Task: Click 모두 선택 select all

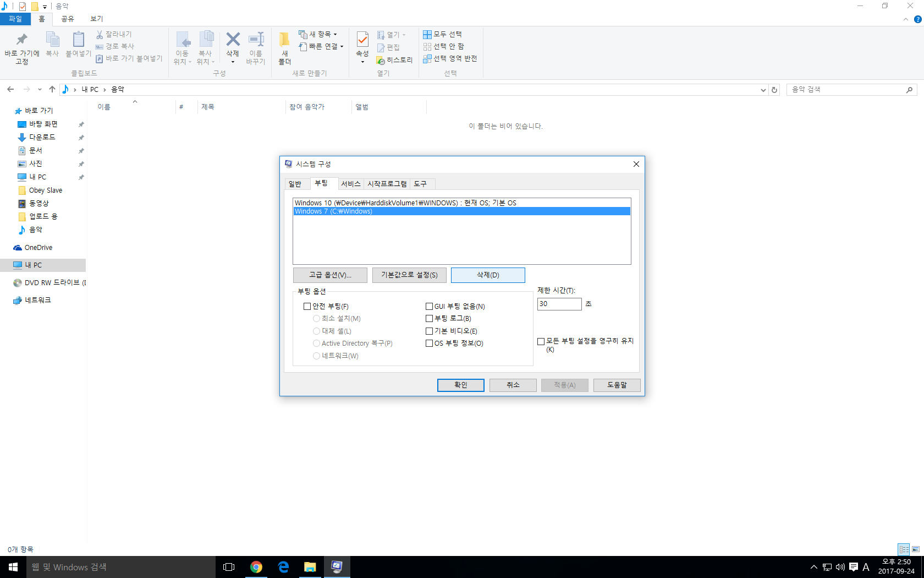Action: point(442,34)
